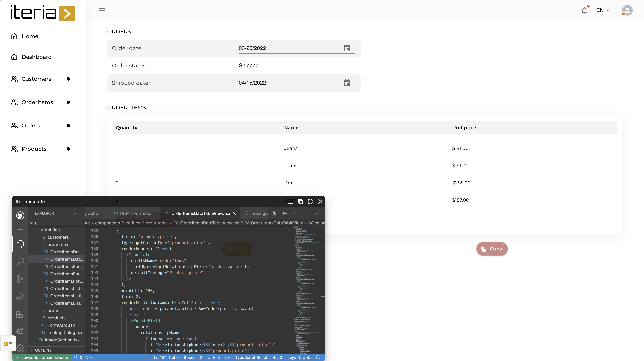Toggle the lowcode panel button at bottom-left
The width and height of the screenshot is (644, 361).
tap(8, 344)
